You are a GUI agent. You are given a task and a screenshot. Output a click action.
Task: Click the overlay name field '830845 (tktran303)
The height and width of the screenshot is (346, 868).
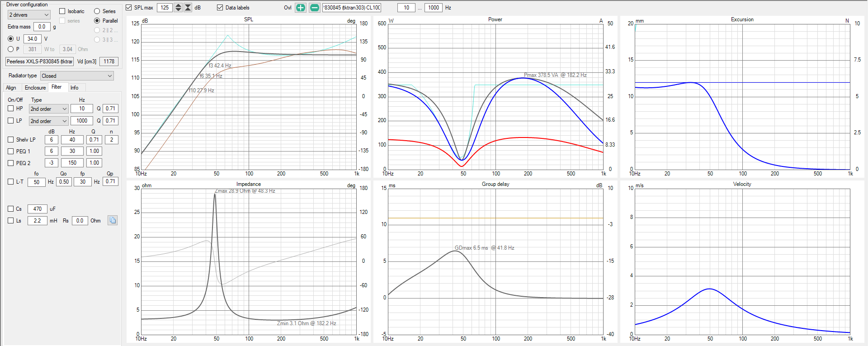click(x=352, y=8)
